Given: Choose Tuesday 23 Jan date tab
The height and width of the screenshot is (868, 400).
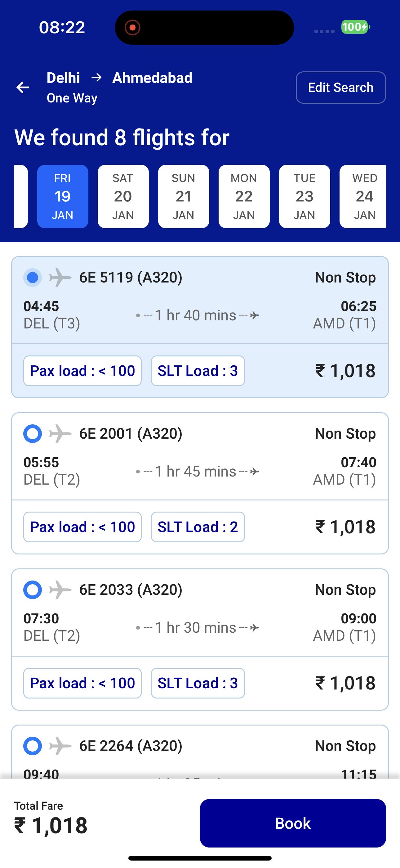Looking at the screenshot, I should [304, 197].
